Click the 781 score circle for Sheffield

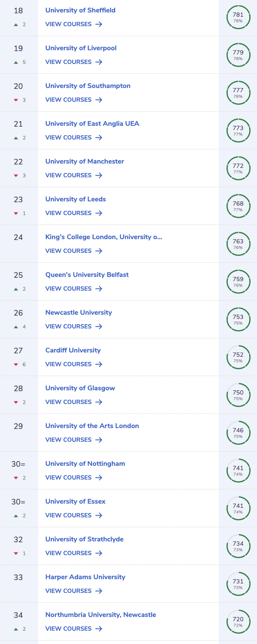point(238,17)
